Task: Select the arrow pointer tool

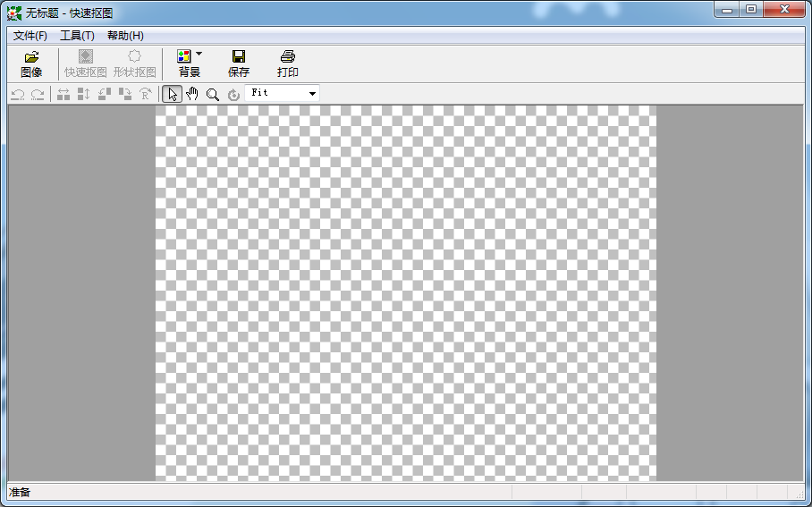Action: pos(173,94)
